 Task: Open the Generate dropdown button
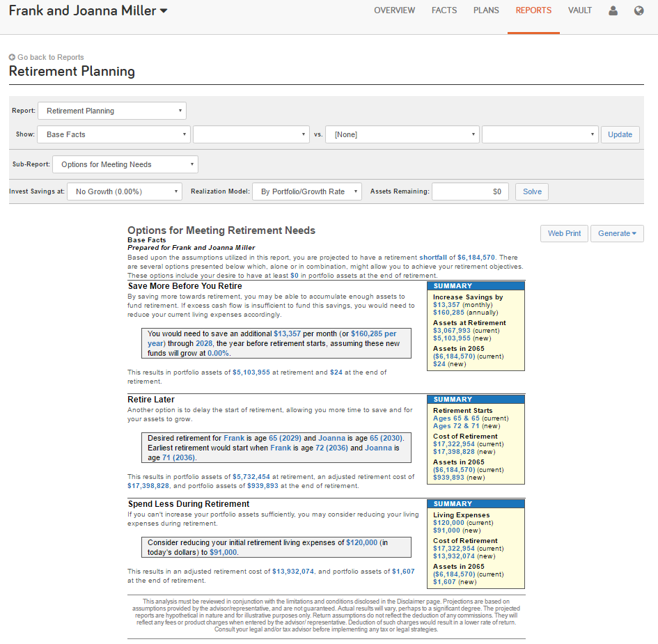point(617,234)
